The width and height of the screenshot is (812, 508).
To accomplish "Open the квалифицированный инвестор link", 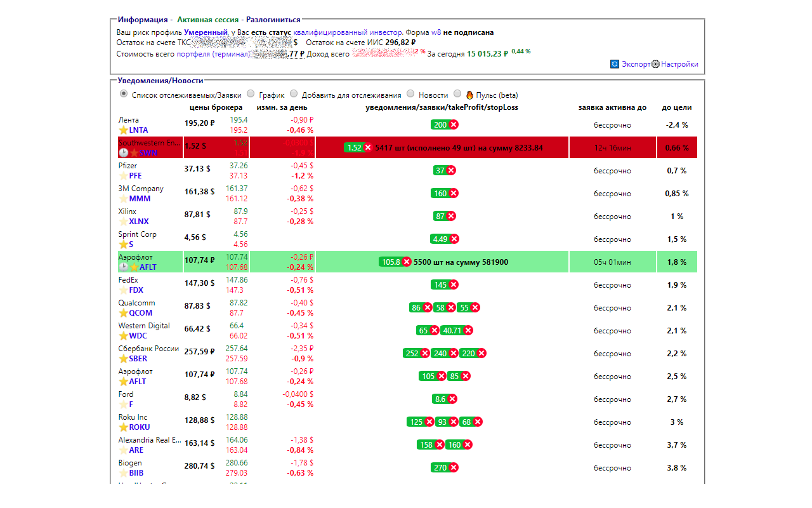I will coord(348,32).
